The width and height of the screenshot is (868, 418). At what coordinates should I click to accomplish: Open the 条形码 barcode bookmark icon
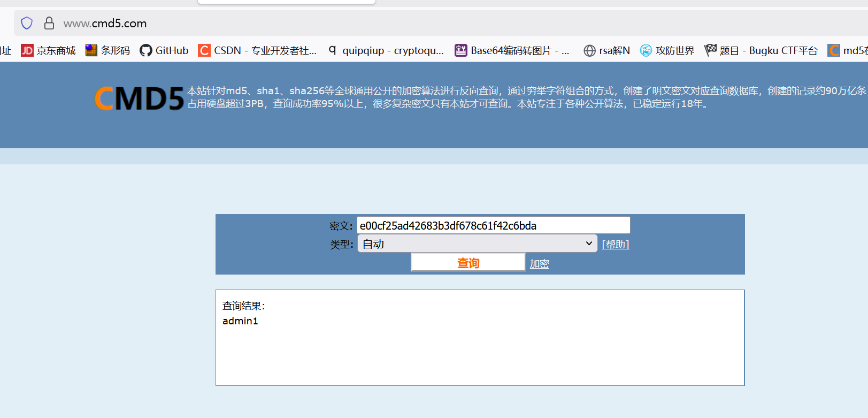pyautogui.click(x=91, y=50)
